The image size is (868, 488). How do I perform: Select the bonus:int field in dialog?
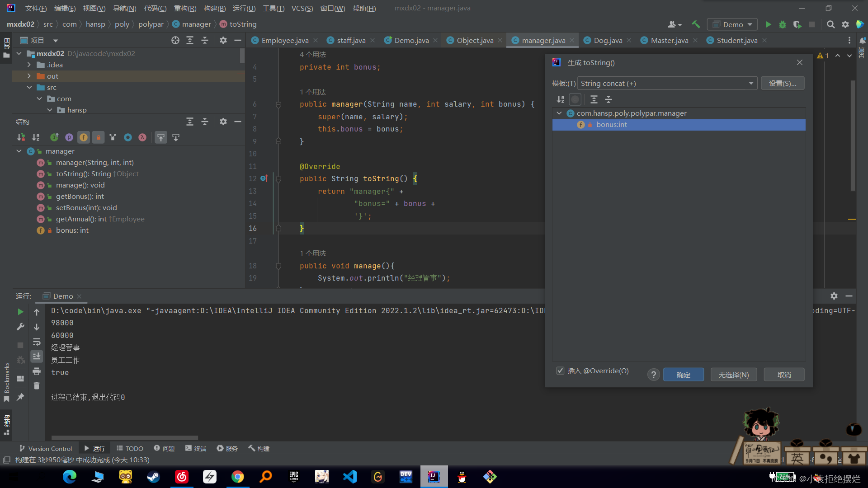click(611, 125)
